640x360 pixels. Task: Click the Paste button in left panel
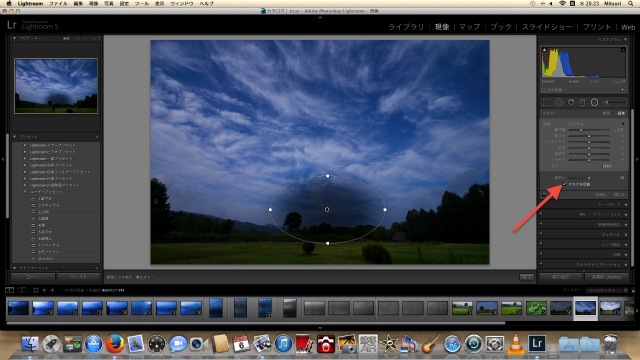coord(79,277)
